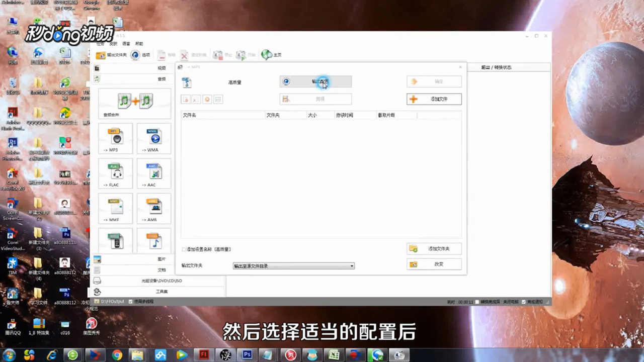Image resolution: width=644 pixels, height=362 pixels.
Task: Open the 美图秀秀 desktop shortcut
Action: pos(91,326)
